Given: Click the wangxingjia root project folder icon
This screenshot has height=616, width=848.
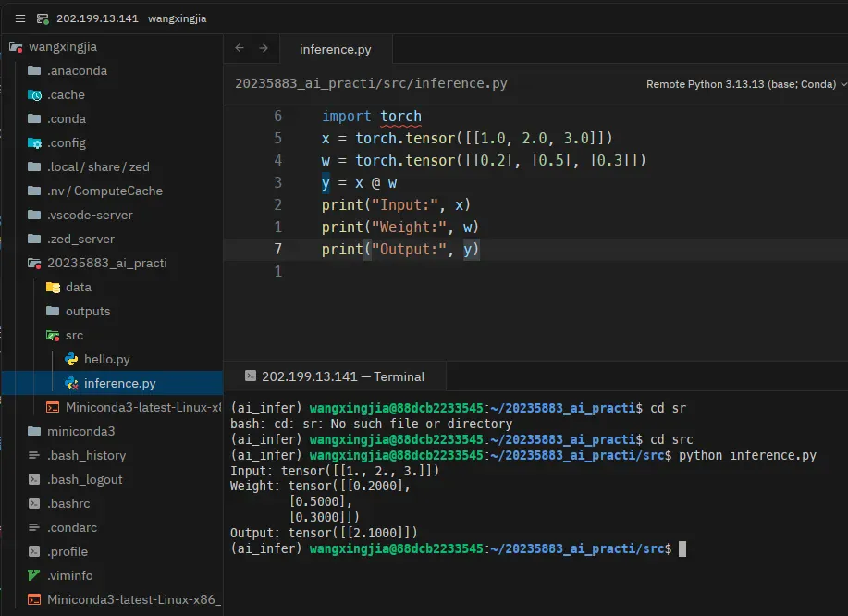Looking at the screenshot, I should [16, 47].
